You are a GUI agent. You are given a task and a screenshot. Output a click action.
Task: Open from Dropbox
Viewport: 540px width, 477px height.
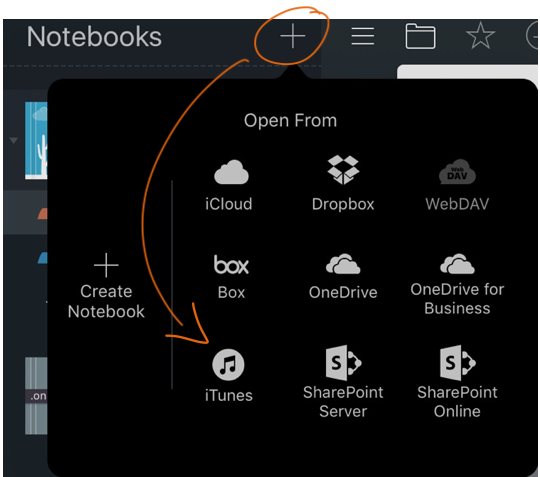343,183
